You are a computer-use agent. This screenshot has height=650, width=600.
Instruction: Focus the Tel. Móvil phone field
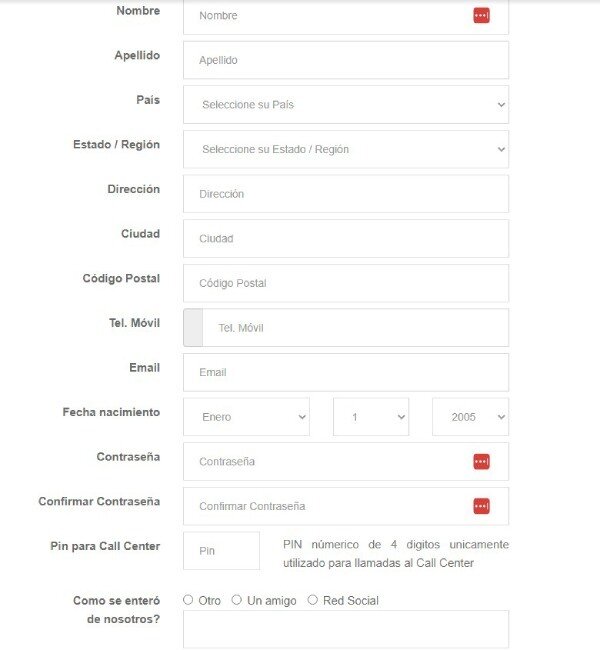click(x=355, y=328)
